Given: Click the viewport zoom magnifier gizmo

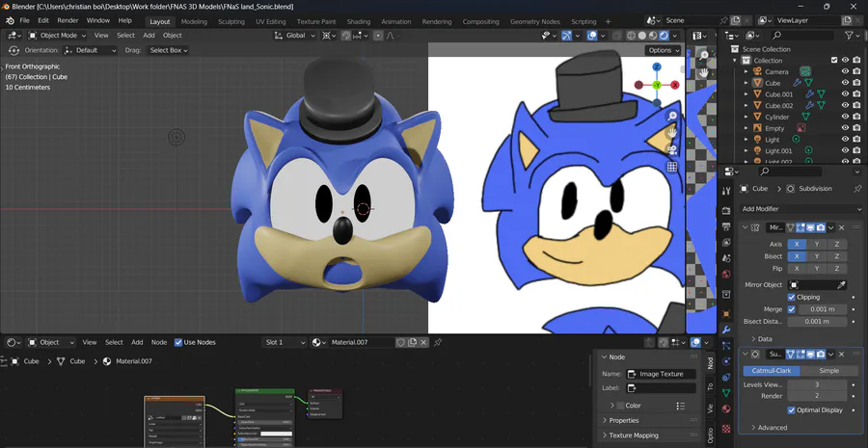Looking at the screenshot, I should pos(672,117).
